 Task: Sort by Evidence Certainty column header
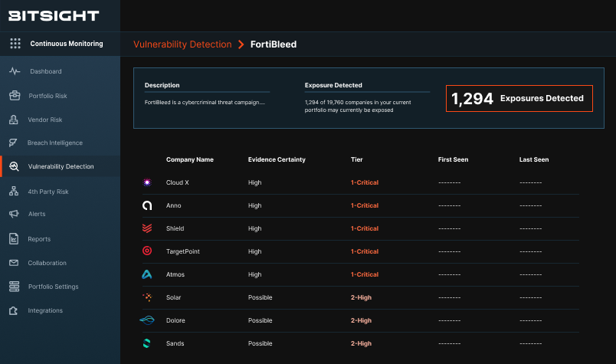point(277,159)
